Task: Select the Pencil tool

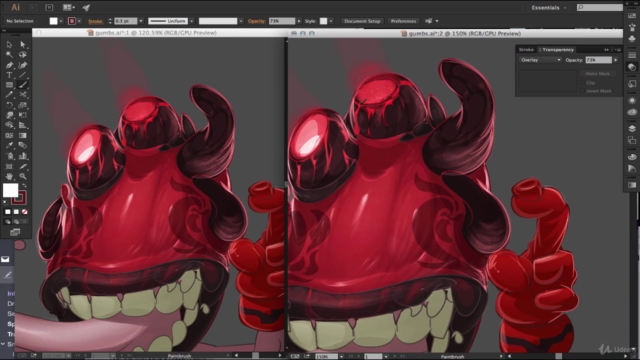Action: tap(9, 95)
